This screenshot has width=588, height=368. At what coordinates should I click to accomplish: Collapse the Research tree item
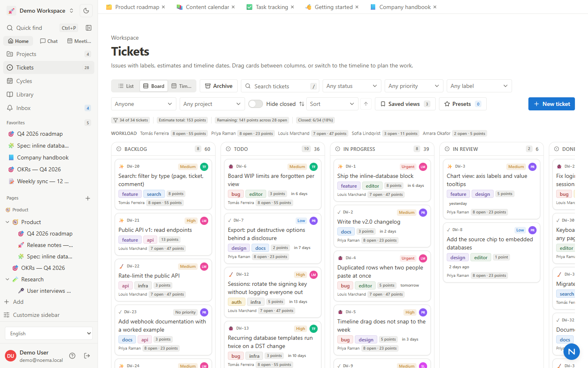click(7, 279)
